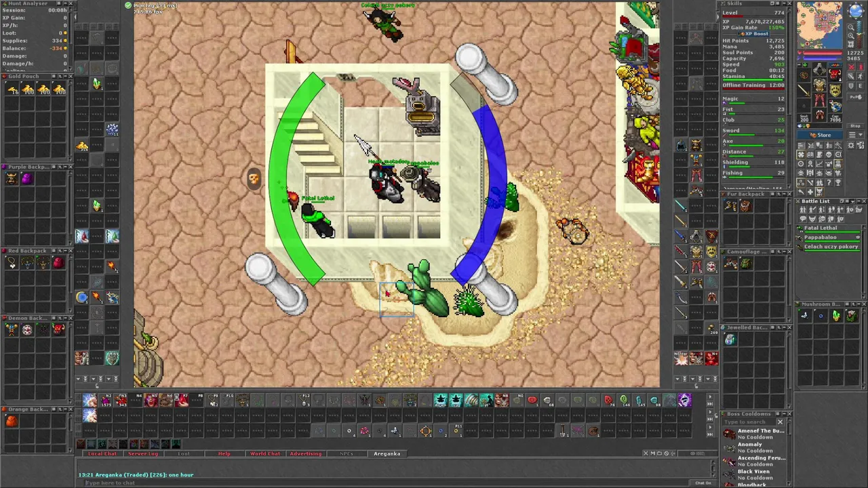
Task: Select Pappabaloo in Battle List
Action: pos(829,239)
